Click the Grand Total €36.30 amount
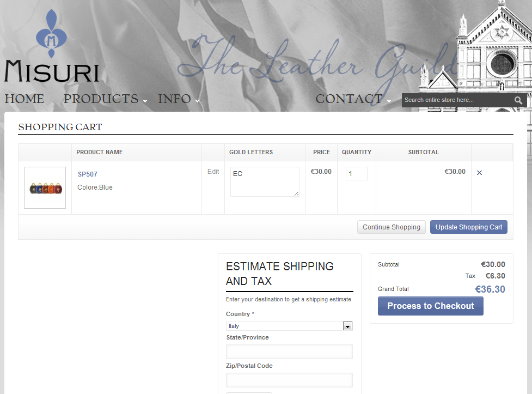This screenshot has height=394, width=532. coord(490,289)
